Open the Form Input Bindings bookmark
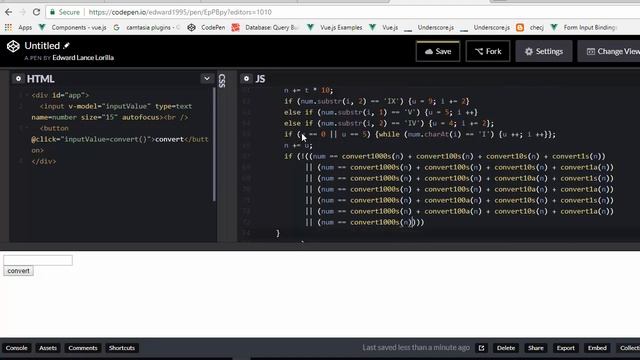640x360 pixels. point(584,27)
